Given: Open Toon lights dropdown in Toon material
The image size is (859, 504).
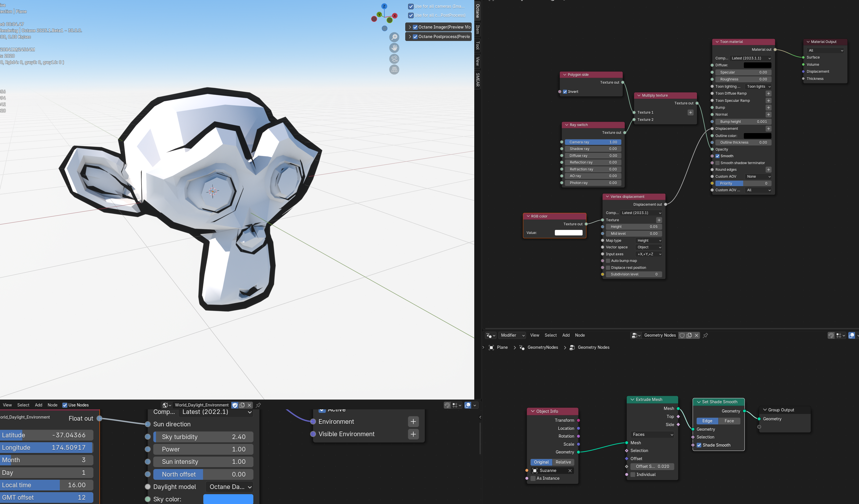Looking at the screenshot, I should click(x=758, y=87).
